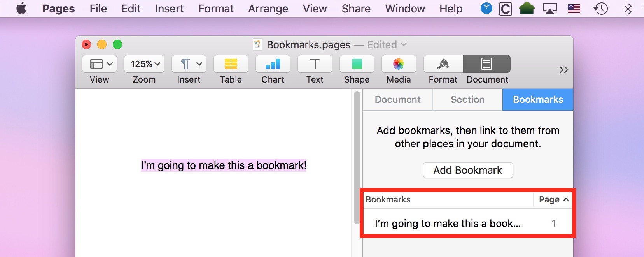Viewport: 644px width, 257px height.
Task: Open the File menu
Action: [98, 9]
